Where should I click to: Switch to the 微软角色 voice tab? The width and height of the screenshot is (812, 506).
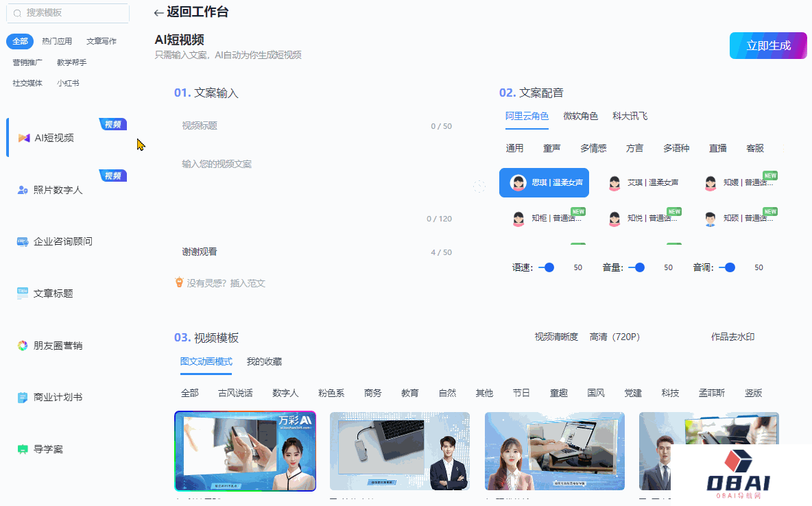tap(580, 116)
